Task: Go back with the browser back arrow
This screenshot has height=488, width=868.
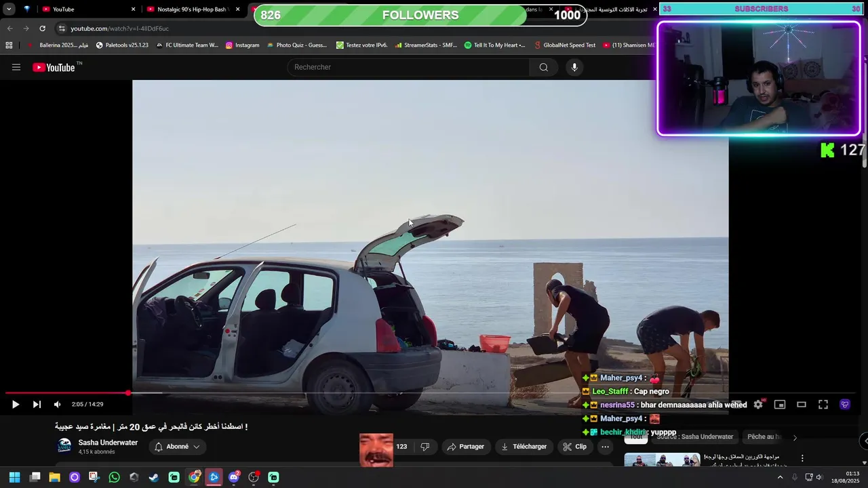Action: pos(9,28)
